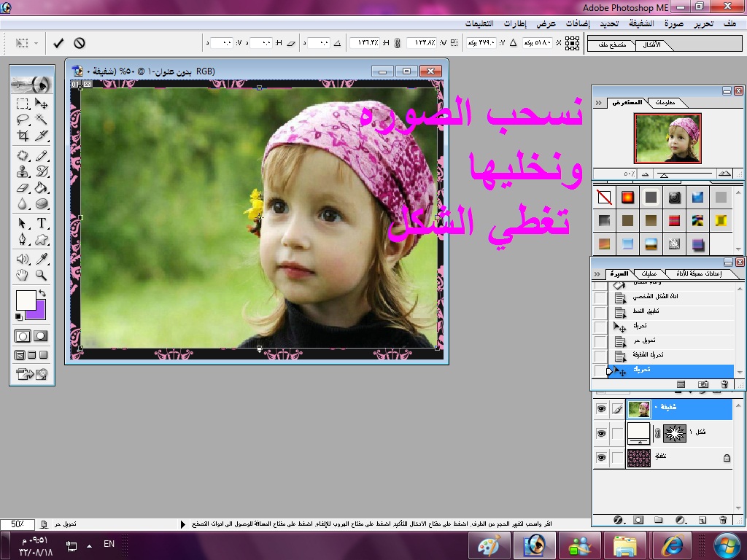Select the Zoom magnifier tool
747x560 pixels.
[42, 275]
